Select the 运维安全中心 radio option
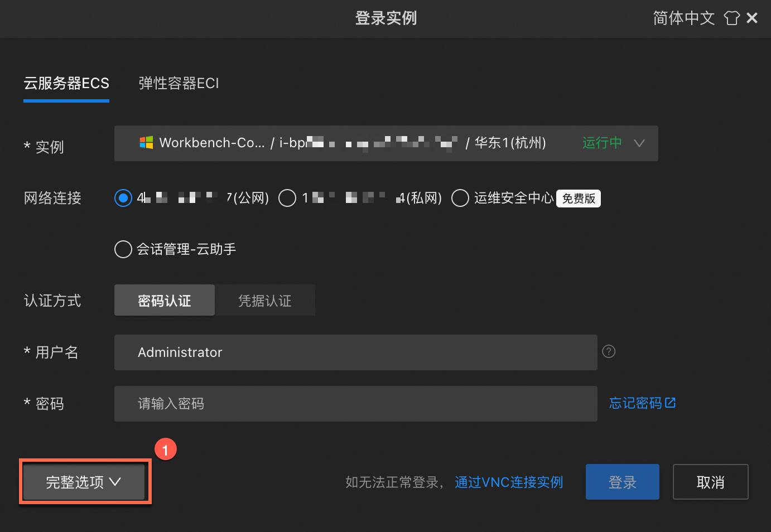Image resolution: width=771 pixels, height=532 pixels. (x=460, y=198)
